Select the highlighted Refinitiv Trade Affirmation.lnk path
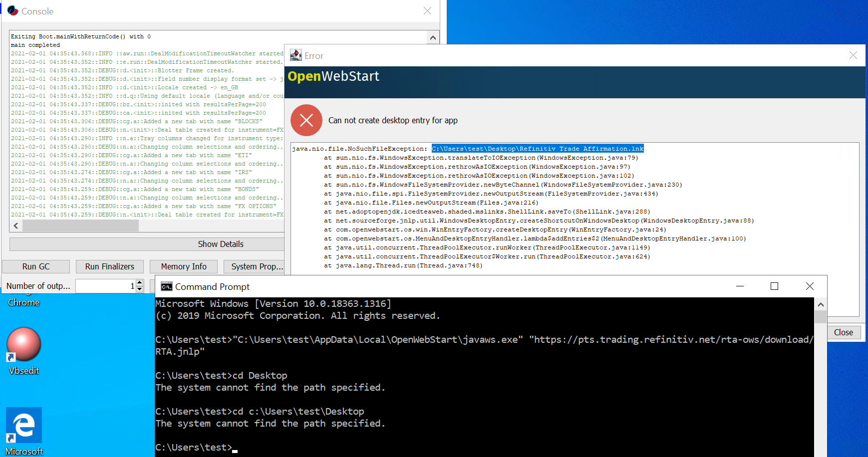This screenshot has height=457, width=868. click(x=537, y=148)
